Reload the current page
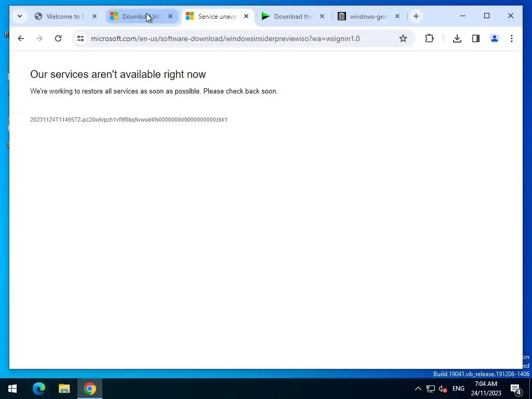 (58, 38)
